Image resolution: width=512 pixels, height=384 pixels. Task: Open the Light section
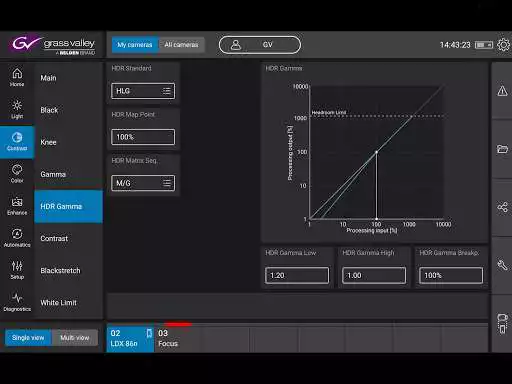17,109
